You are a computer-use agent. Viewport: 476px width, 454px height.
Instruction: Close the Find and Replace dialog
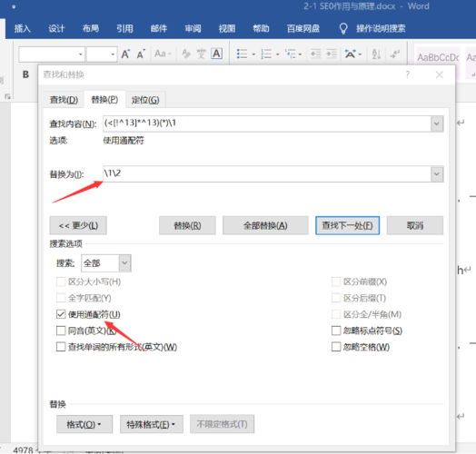[439, 74]
